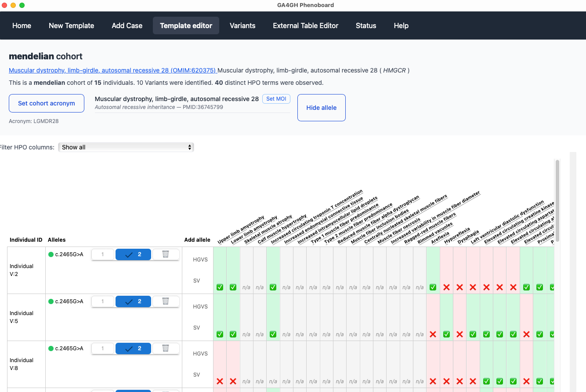Go to External Table Editor
This screenshot has width=586, height=392.
pos(305,25)
